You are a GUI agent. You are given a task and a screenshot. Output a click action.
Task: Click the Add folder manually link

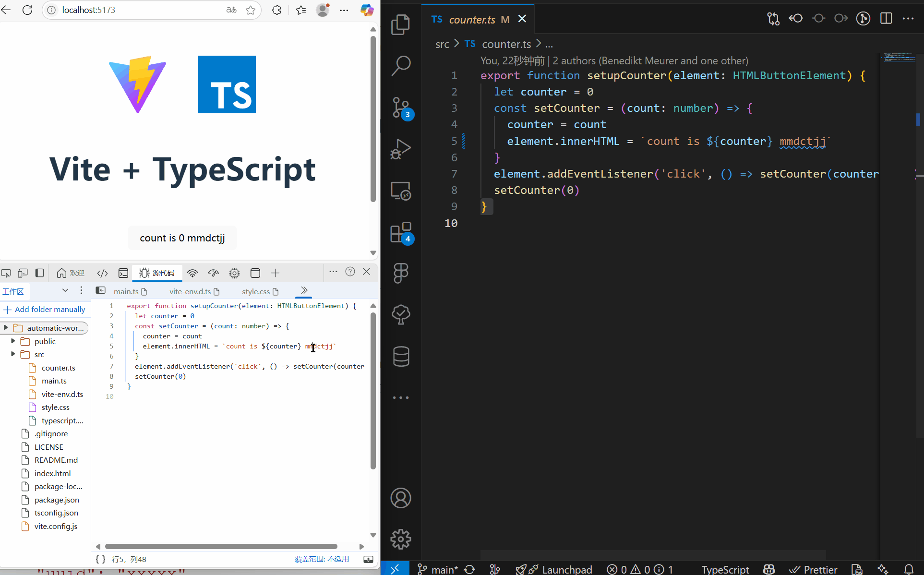click(45, 310)
